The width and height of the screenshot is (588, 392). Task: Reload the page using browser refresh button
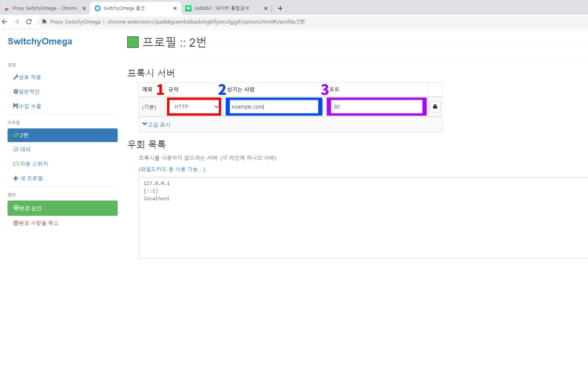coord(29,22)
